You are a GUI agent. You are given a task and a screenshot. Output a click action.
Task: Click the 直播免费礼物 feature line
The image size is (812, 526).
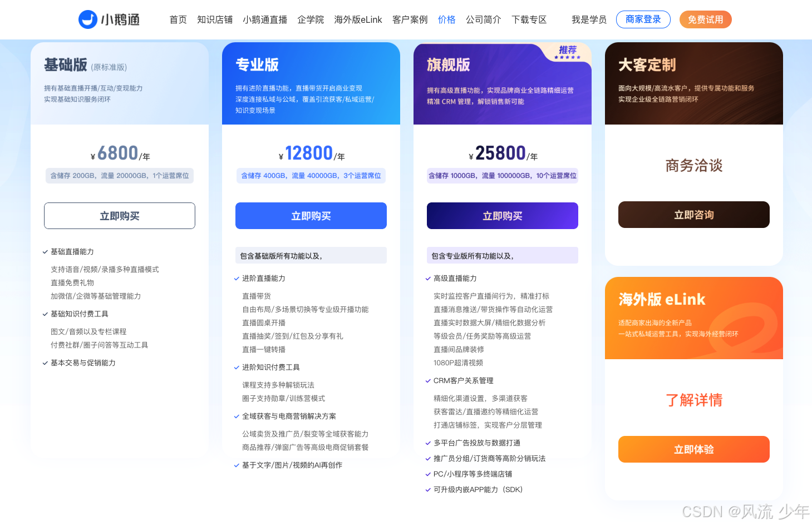click(72, 283)
